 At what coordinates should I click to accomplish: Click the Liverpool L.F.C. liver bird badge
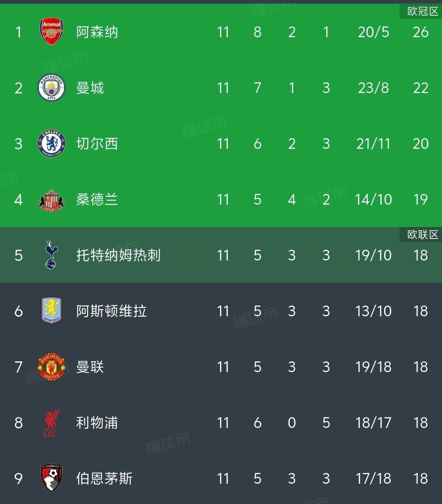click(x=51, y=423)
